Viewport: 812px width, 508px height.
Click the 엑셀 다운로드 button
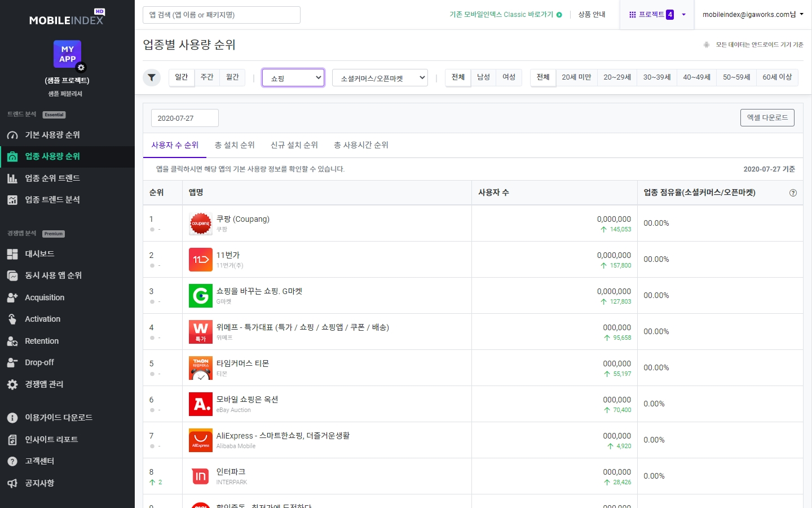point(767,117)
